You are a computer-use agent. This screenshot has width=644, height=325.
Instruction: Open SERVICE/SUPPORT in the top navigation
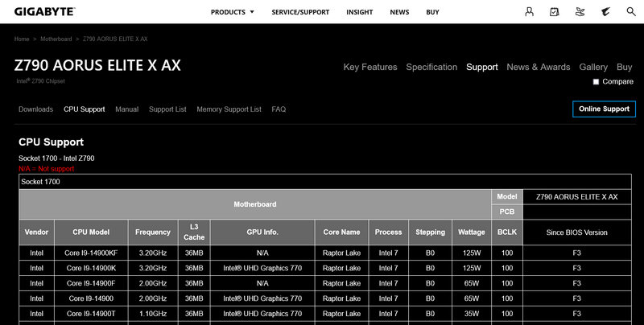(300, 12)
